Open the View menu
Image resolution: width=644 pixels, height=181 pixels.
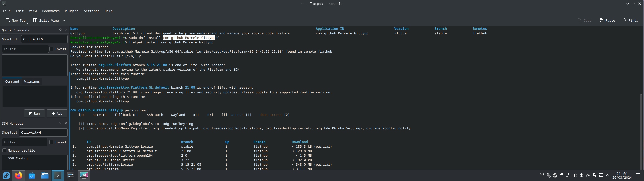33,11
